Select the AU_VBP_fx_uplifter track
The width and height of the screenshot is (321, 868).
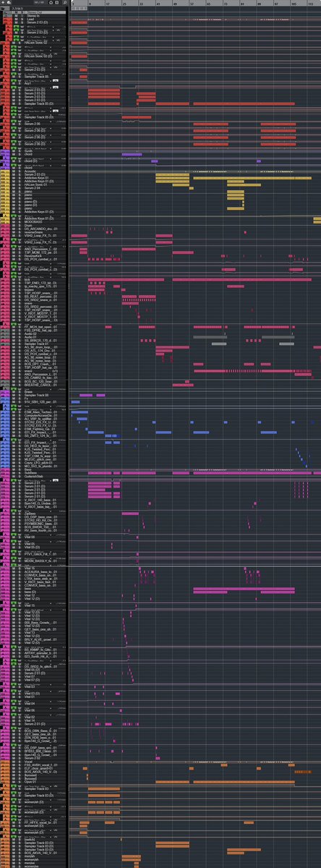[x=40, y=419]
